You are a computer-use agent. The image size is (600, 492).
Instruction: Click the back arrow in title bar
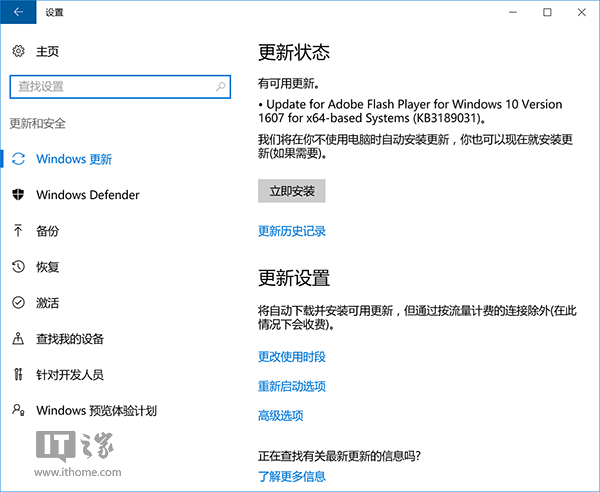(18, 12)
